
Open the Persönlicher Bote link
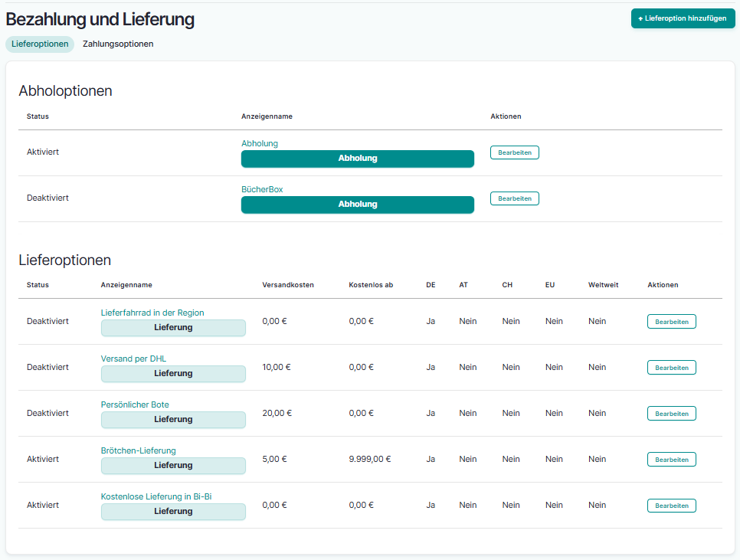point(135,404)
